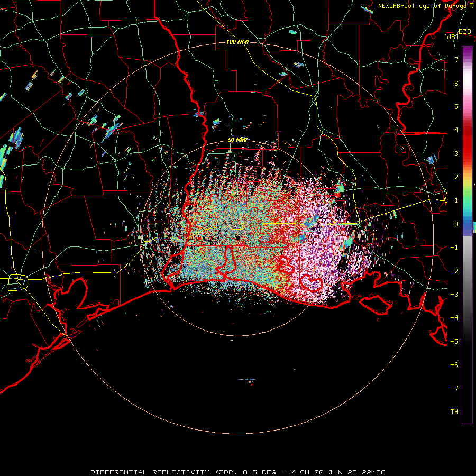Click the 5 tick on color scale
476x476 pixels.
[x=456, y=106]
